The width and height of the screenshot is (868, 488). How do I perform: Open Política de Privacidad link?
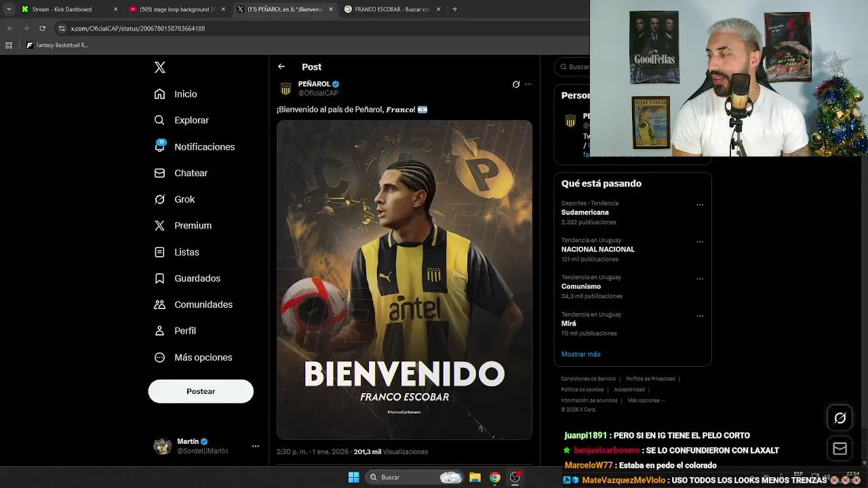click(x=650, y=379)
